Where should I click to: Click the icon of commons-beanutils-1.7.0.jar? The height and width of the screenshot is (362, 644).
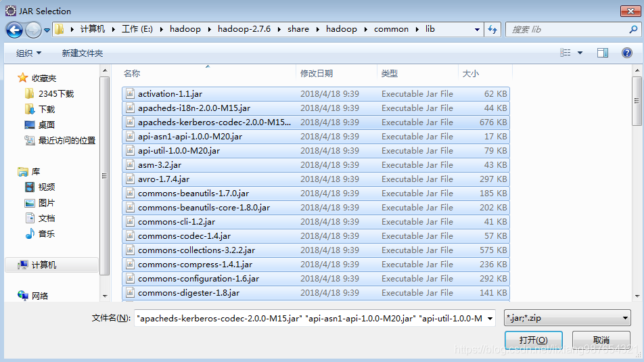coord(130,193)
